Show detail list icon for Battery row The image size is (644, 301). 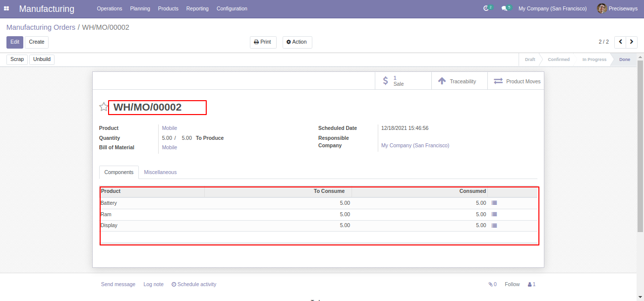click(494, 203)
